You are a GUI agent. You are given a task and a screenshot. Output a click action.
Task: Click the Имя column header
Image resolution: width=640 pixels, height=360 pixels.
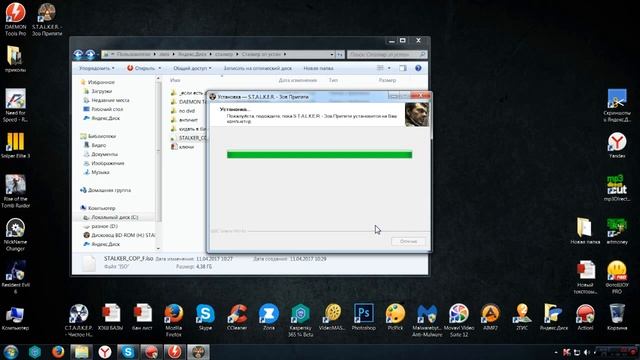pyautogui.click(x=175, y=80)
